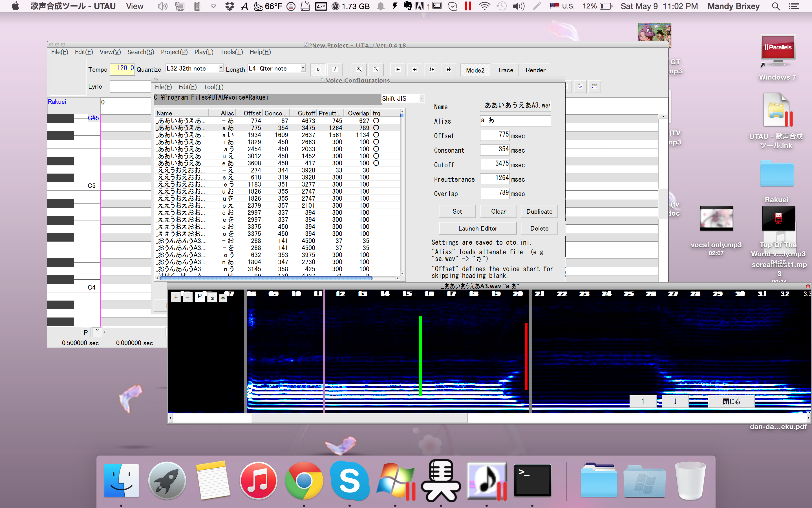812x508 pixels.
Task: Click the red marker line in spectrogram
Action: (526, 356)
